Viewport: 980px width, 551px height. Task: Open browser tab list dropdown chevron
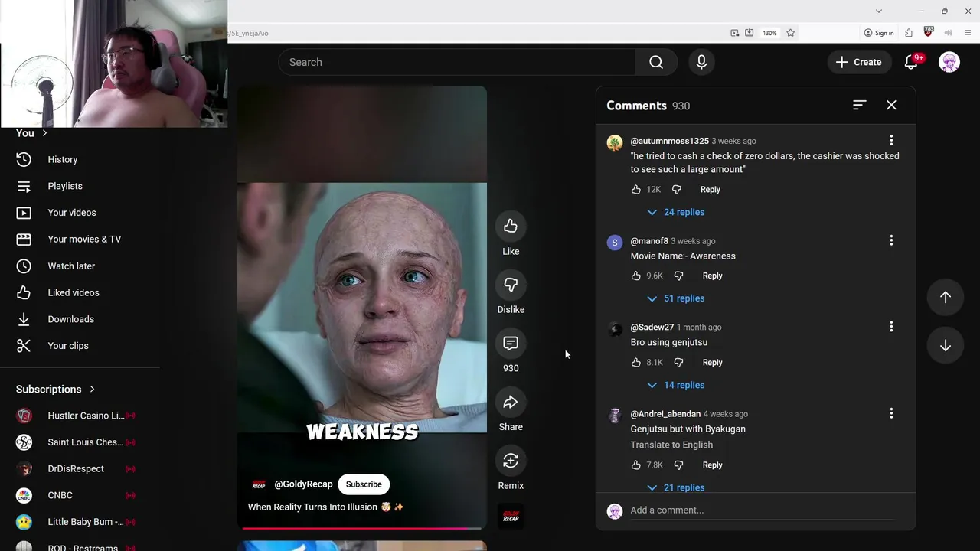(x=879, y=11)
